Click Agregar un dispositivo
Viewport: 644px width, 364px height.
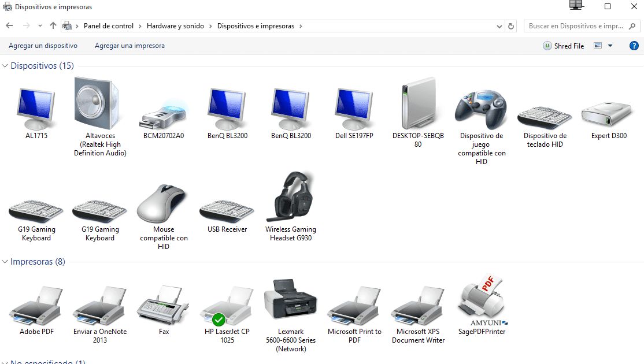[43, 46]
